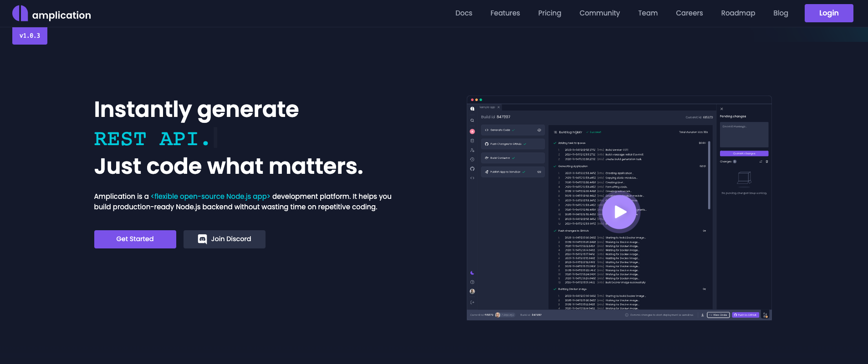868x364 pixels.
Task: Click the 'Pending changes' text in demo thumbnail
Action: click(733, 116)
